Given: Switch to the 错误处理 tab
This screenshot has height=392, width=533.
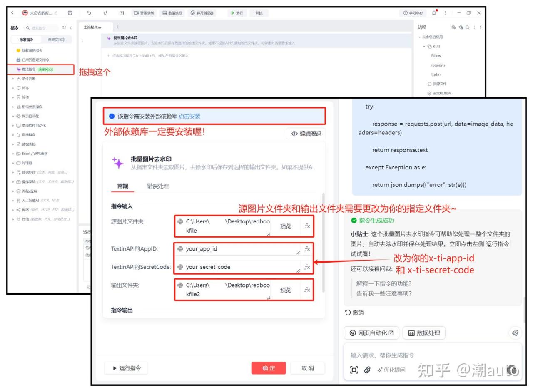Looking at the screenshot, I should click(x=158, y=186).
